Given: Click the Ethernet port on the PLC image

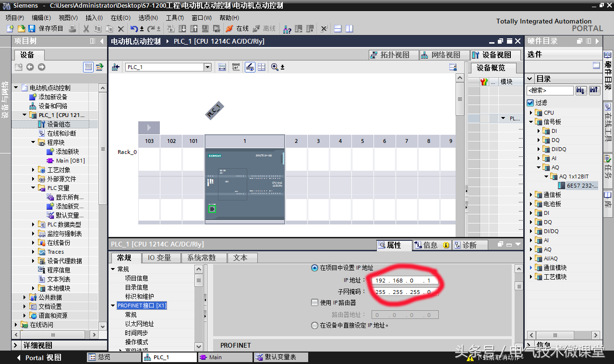Looking at the screenshot, I should [212, 208].
